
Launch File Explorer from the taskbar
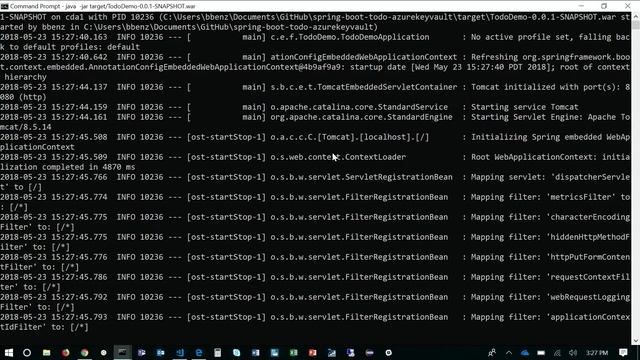coord(47,353)
